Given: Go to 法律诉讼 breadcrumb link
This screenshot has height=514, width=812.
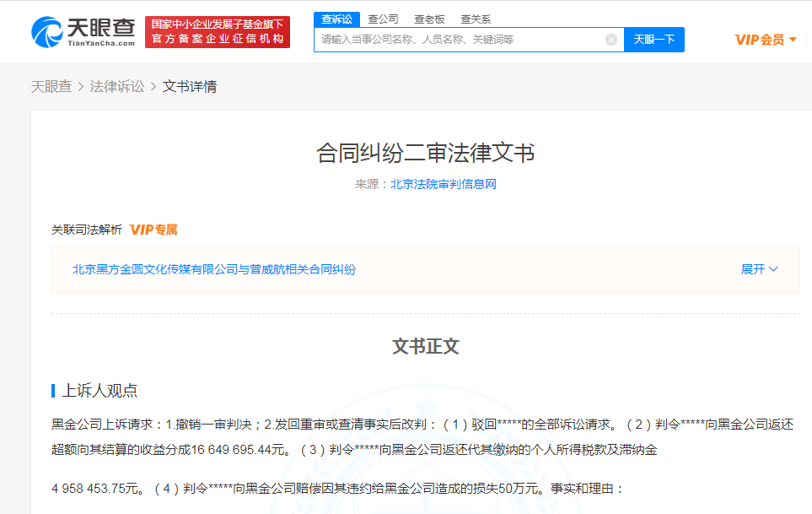Looking at the screenshot, I should (x=117, y=87).
